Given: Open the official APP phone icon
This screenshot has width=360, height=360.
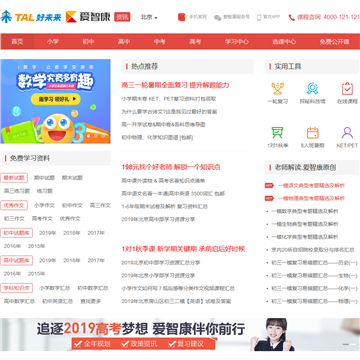Looking at the screenshot, I should pyautogui.click(x=259, y=17).
